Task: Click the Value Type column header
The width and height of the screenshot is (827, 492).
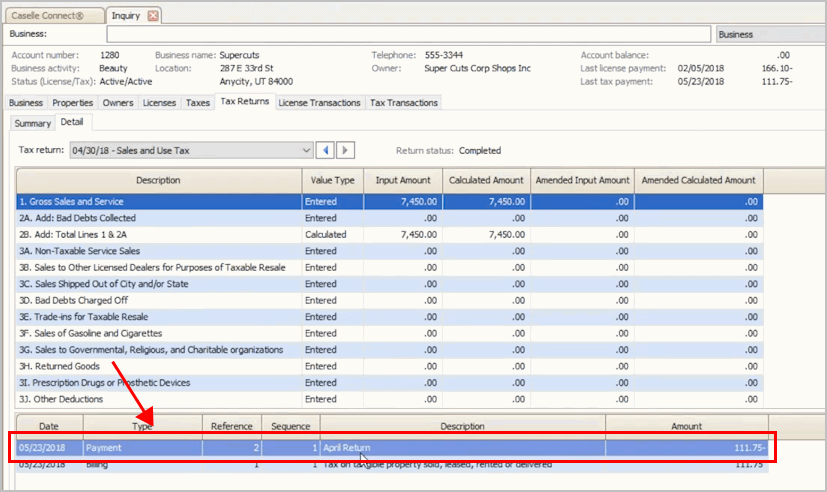Action: pyautogui.click(x=332, y=180)
